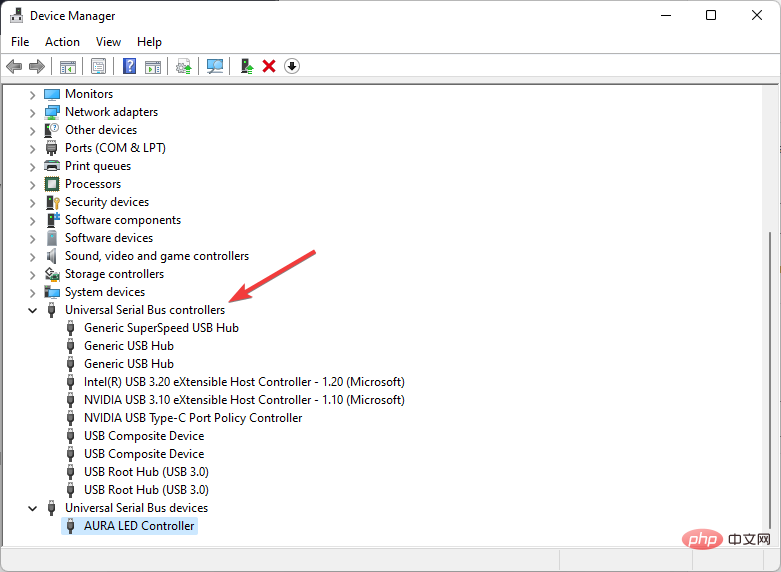Click the Properties toolbar icon
This screenshot has width=781, height=572.
click(x=98, y=66)
